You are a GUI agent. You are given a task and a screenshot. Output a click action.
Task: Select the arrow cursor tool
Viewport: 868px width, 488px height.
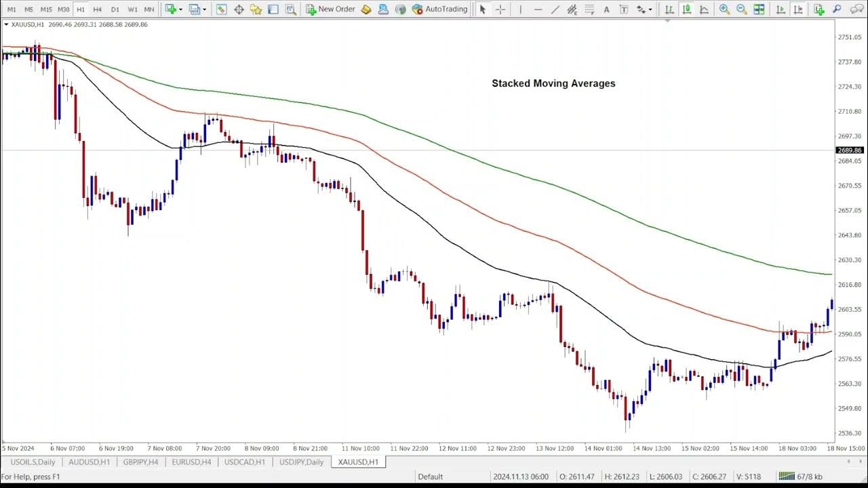tap(482, 9)
